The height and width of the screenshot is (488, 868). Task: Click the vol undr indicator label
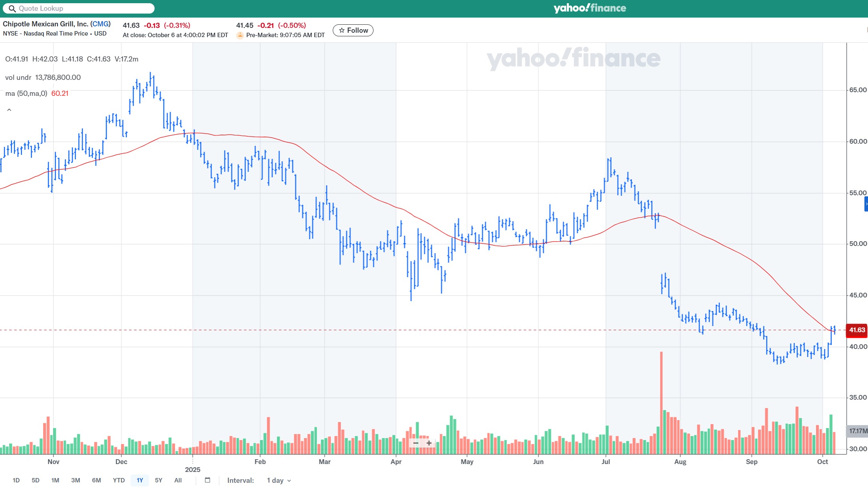[x=18, y=77]
